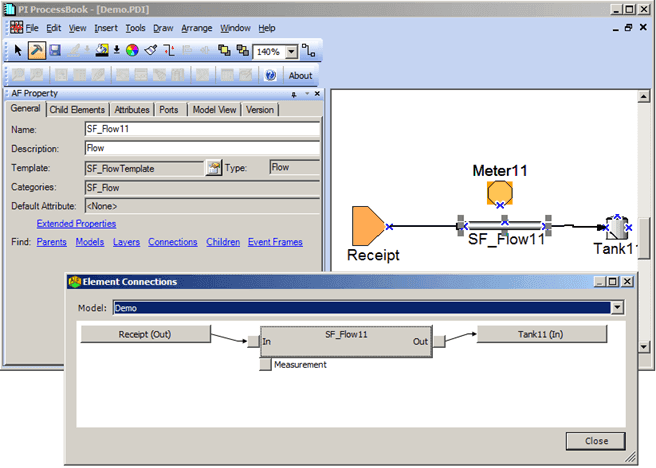Open the Draw menu

pos(163,28)
